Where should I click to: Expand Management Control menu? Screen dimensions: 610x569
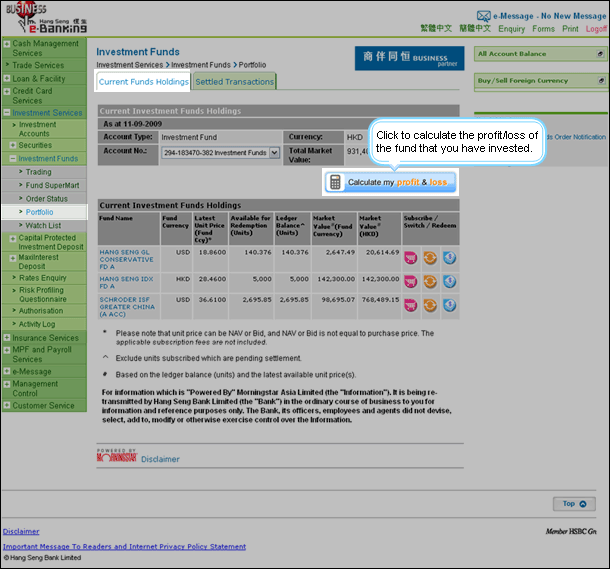tap(7, 384)
